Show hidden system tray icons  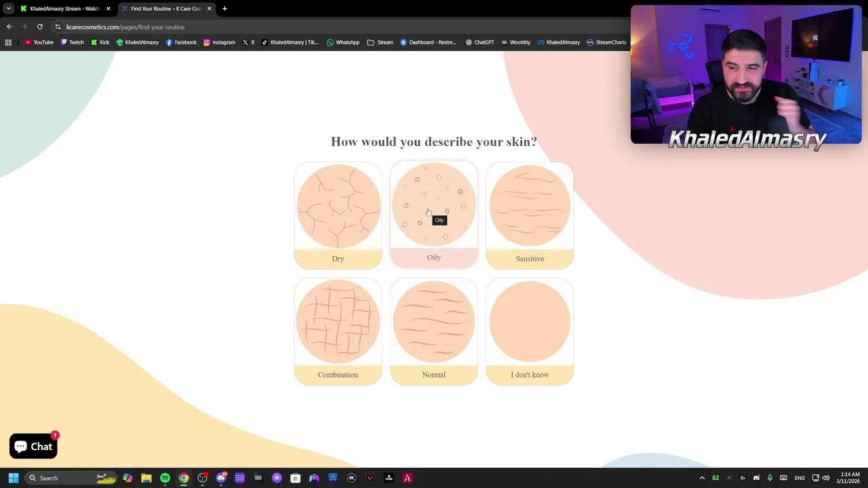702,478
